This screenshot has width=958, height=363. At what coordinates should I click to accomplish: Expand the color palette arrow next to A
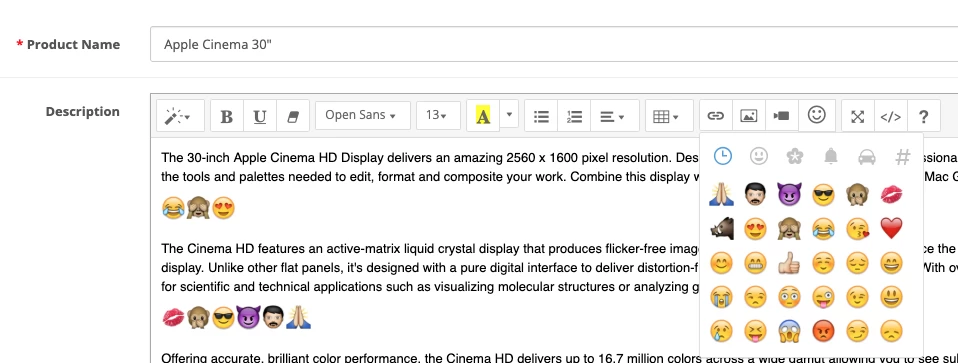click(x=509, y=114)
